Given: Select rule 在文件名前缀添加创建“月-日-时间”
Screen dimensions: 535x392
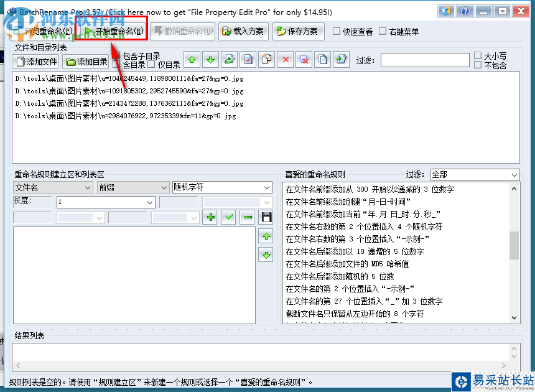Looking at the screenshot, I should (x=348, y=202).
